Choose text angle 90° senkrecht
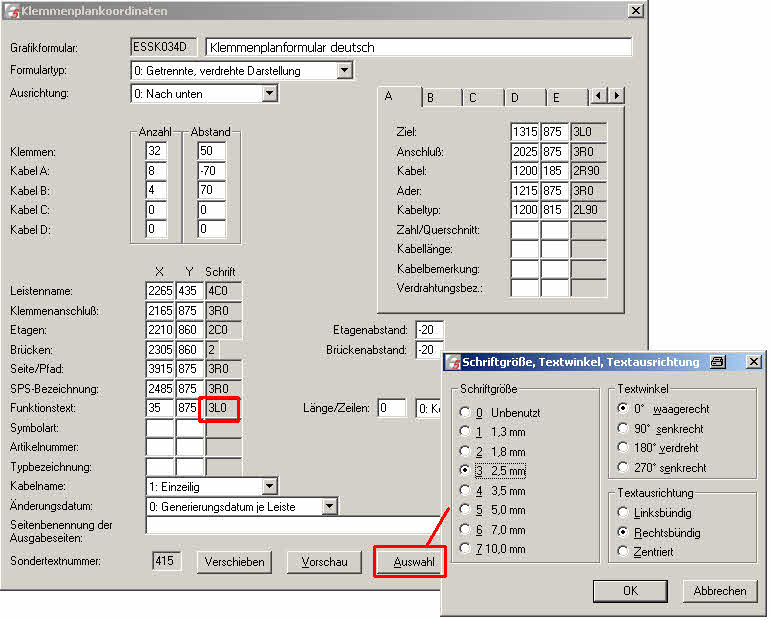770x620 pixels. 660,429
